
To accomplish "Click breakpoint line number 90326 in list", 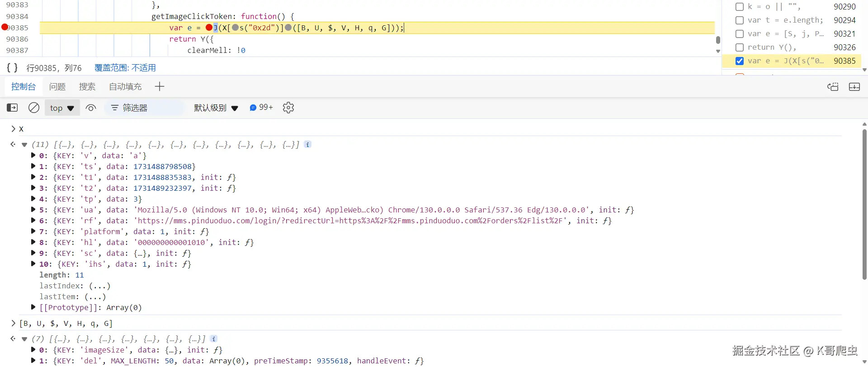I will pos(844,47).
